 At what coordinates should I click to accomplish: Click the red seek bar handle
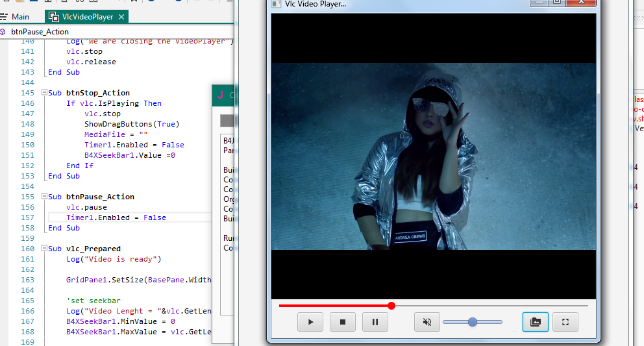pos(391,306)
